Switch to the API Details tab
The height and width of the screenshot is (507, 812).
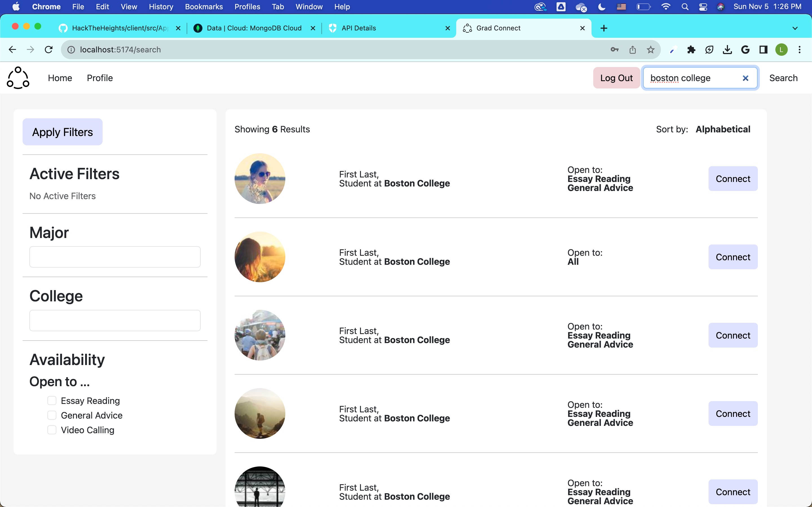[358, 28]
